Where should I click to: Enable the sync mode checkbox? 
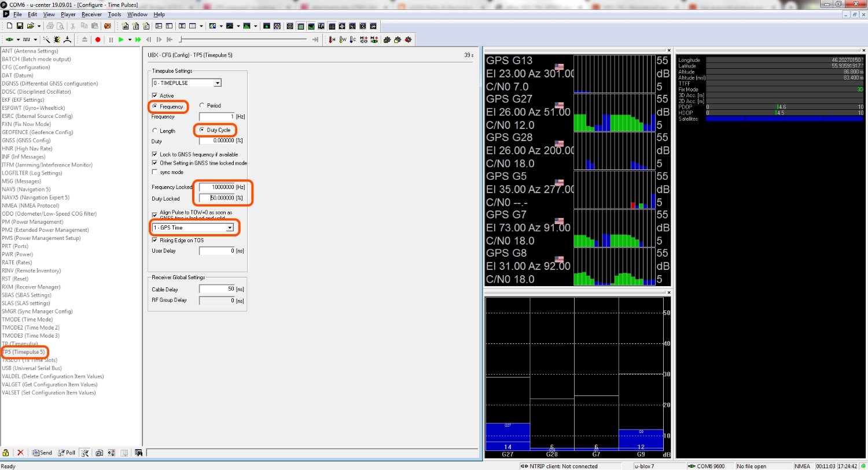155,172
